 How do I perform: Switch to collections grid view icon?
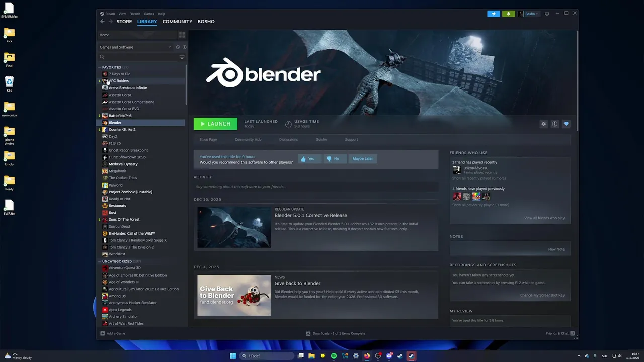182,35
